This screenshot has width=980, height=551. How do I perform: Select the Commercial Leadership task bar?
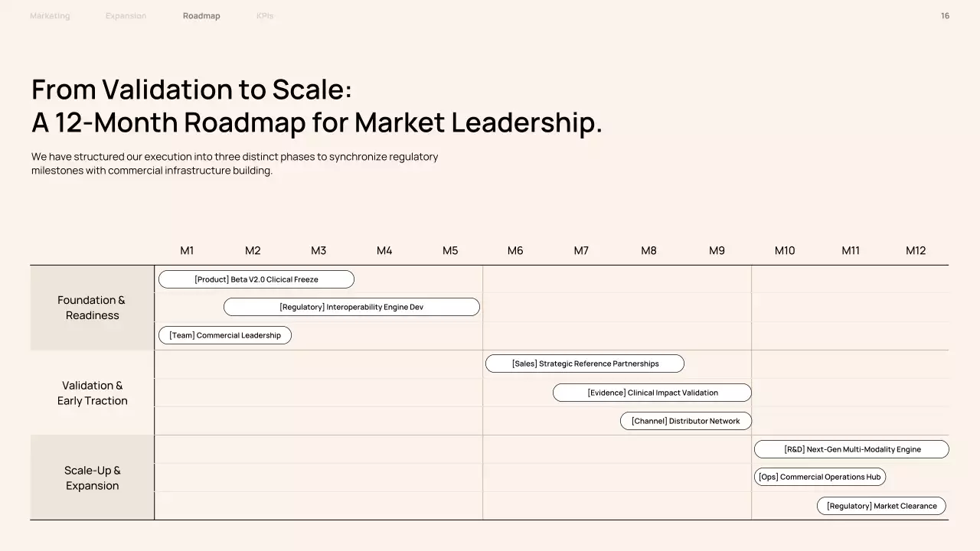[224, 335]
